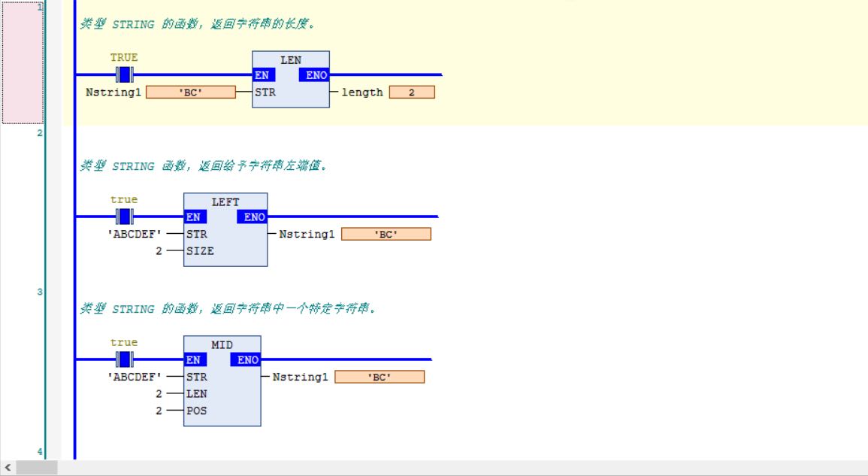Click the network 3 comment above MID
Image resolution: width=868 pixels, height=476 pixels.
(x=228, y=308)
